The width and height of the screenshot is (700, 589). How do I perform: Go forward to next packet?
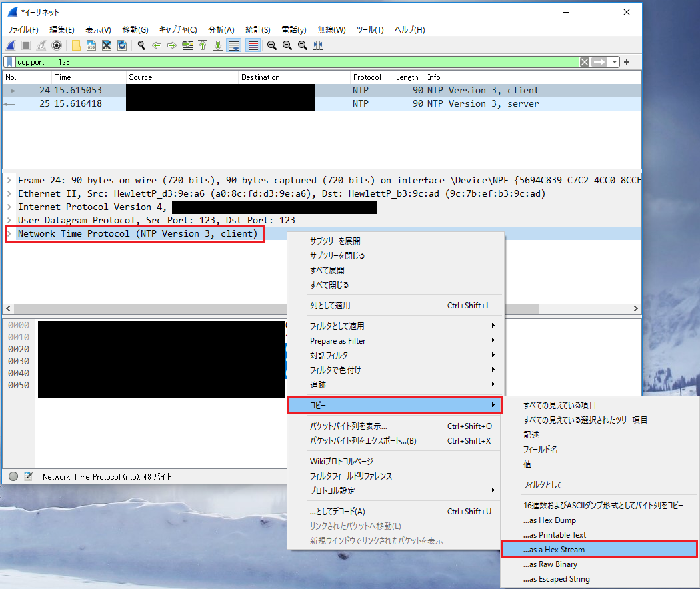point(172,45)
